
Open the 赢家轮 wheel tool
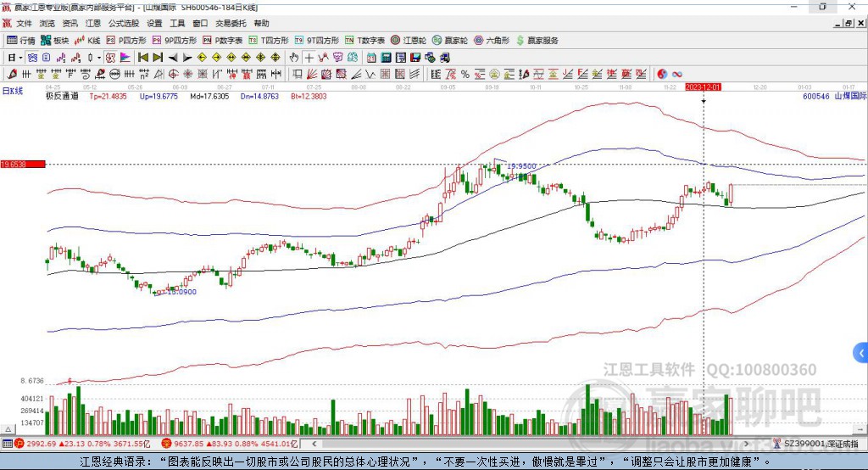click(450, 41)
